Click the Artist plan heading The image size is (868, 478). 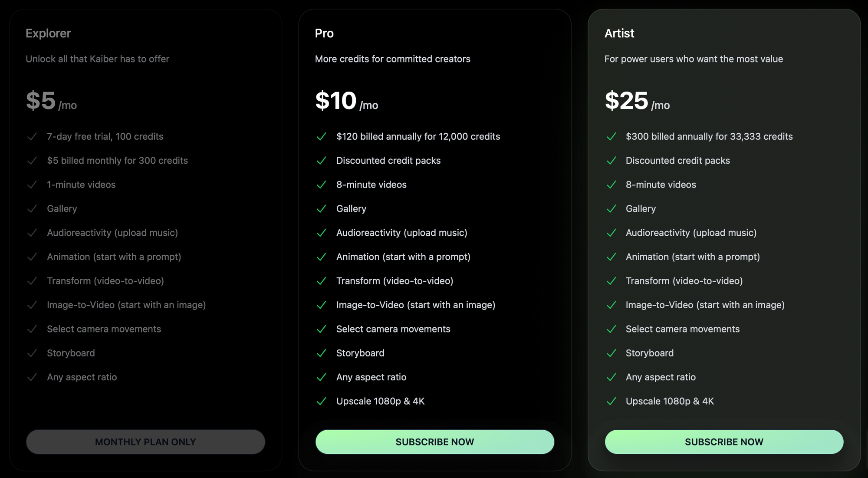pyautogui.click(x=619, y=33)
